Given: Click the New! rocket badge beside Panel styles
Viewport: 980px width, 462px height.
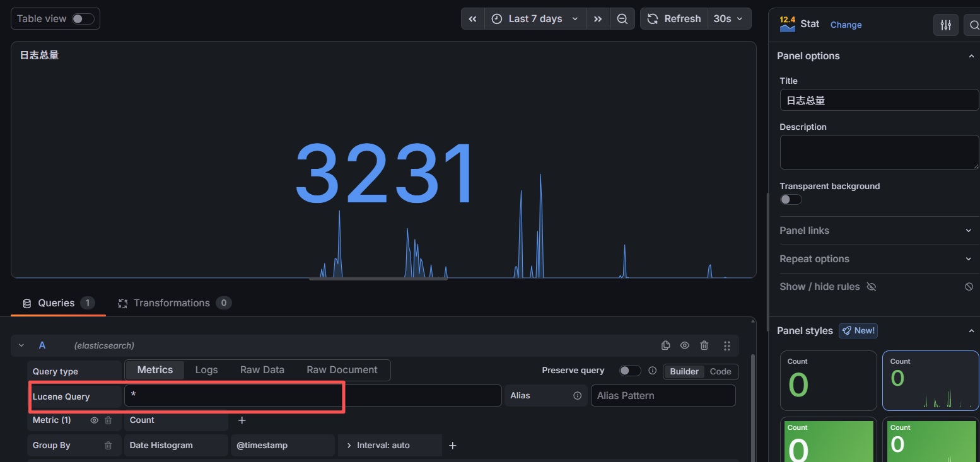Looking at the screenshot, I should tap(858, 330).
